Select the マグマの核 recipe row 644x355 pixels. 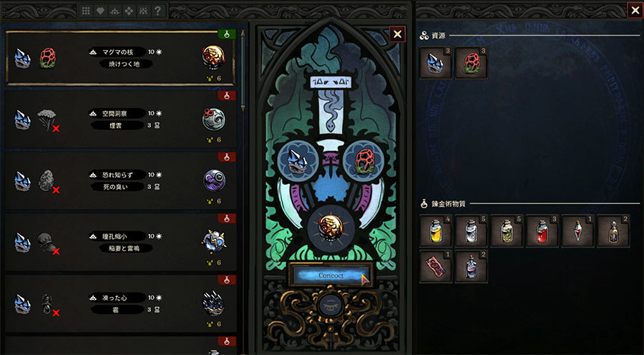pos(120,57)
